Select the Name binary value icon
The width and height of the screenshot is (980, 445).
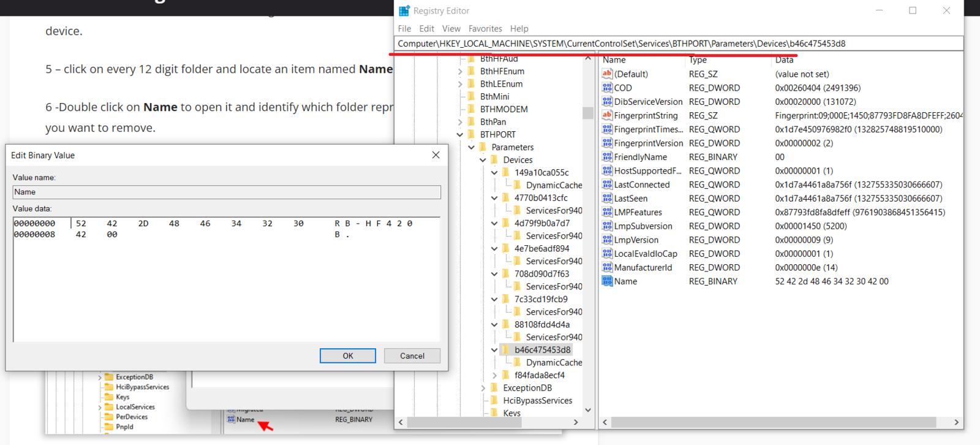(607, 281)
